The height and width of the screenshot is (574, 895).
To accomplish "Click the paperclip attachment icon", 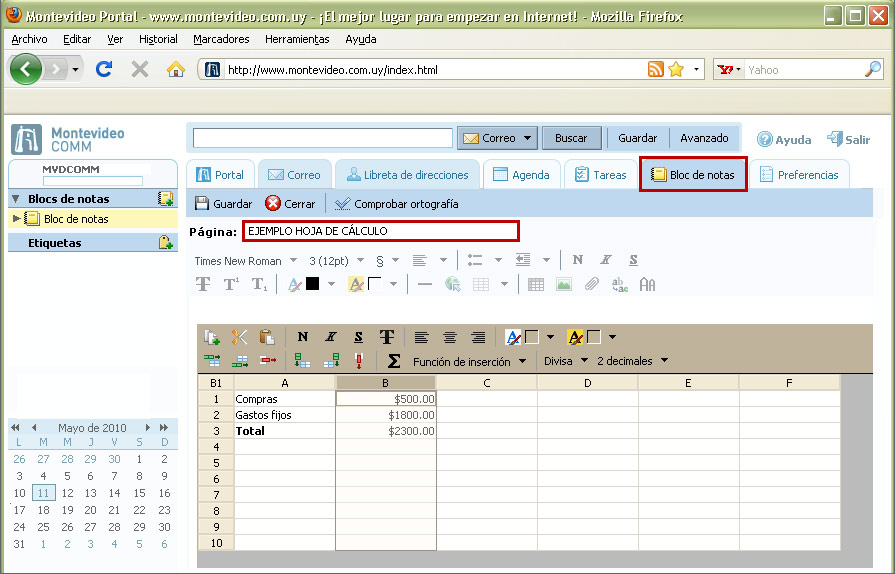I will tap(592, 285).
